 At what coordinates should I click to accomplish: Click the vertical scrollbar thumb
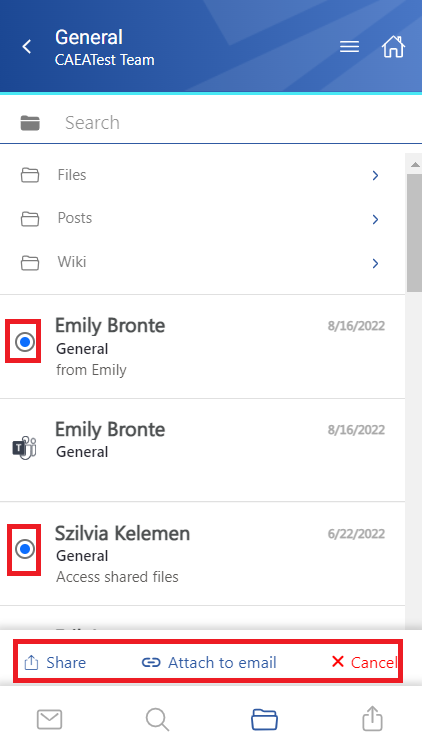point(414,233)
